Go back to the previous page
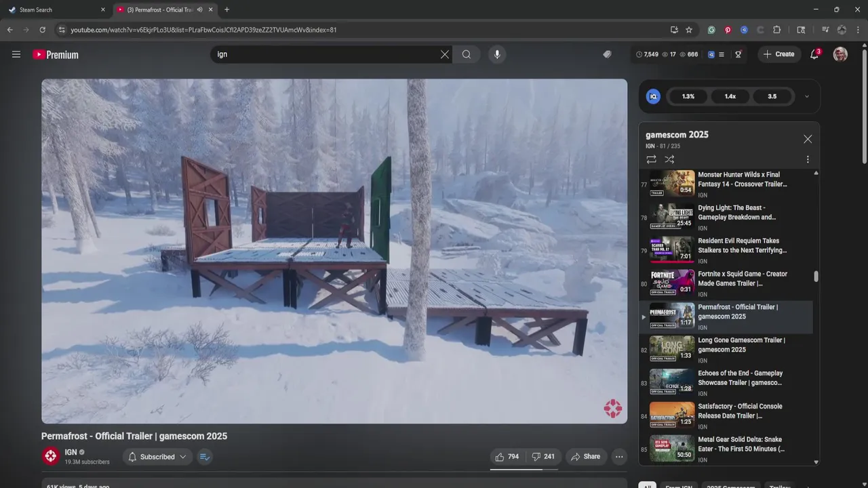Image resolution: width=868 pixels, height=488 pixels. click(x=10, y=30)
